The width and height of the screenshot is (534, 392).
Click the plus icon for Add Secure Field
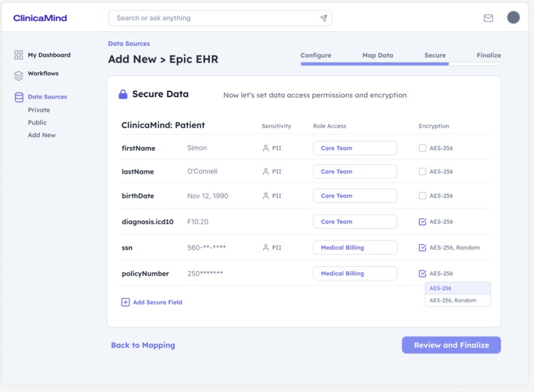click(125, 302)
